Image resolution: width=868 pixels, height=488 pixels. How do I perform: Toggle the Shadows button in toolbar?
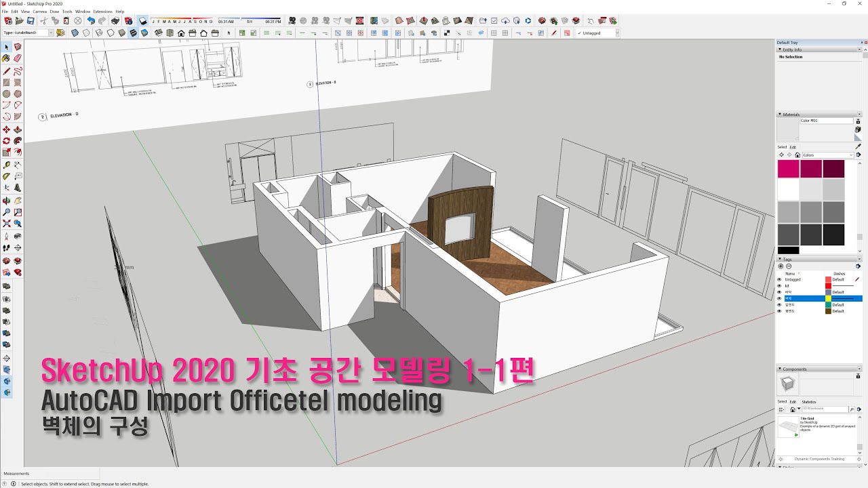point(142,21)
